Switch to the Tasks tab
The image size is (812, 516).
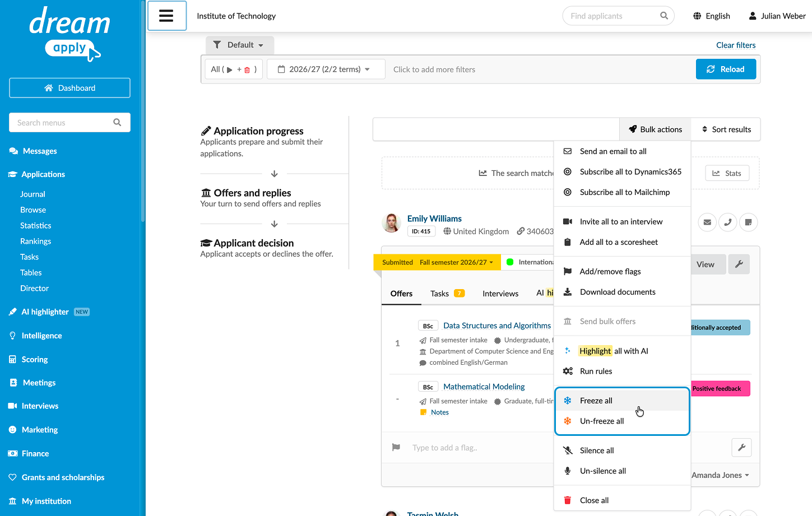click(x=447, y=294)
